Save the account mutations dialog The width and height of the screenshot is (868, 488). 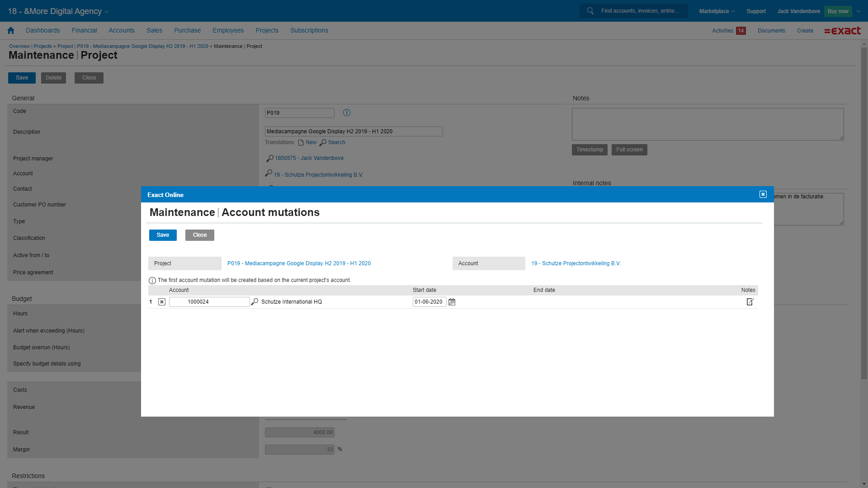click(163, 235)
